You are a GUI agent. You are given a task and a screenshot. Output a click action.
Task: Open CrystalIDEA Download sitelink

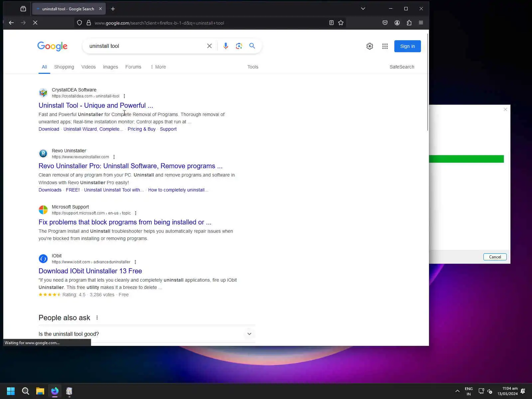coord(49,129)
